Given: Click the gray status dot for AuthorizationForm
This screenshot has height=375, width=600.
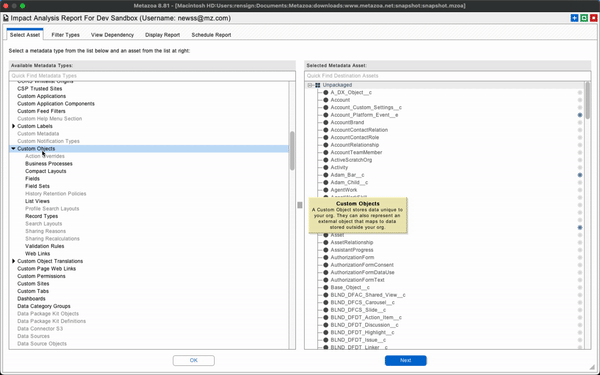Looking at the screenshot, I should click(580, 258).
